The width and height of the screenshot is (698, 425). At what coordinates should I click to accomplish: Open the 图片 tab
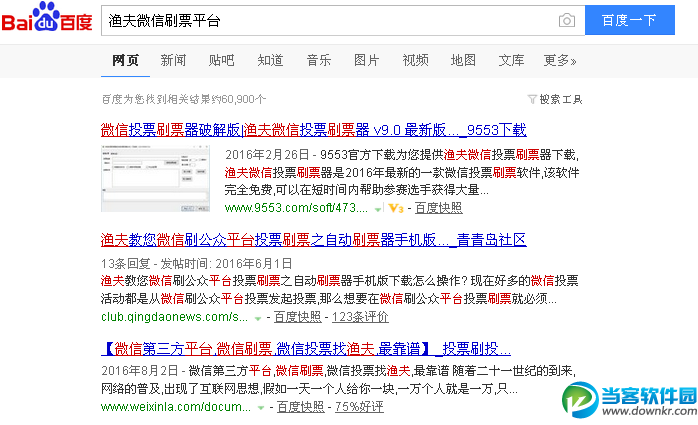[366, 60]
